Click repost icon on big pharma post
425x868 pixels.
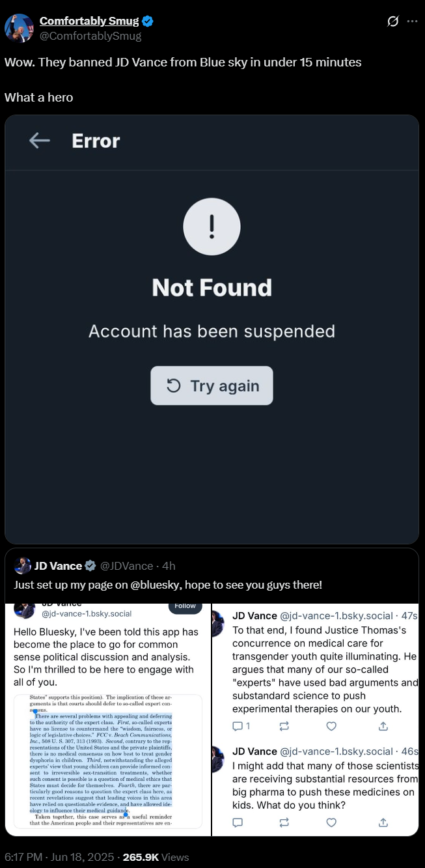click(x=284, y=822)
